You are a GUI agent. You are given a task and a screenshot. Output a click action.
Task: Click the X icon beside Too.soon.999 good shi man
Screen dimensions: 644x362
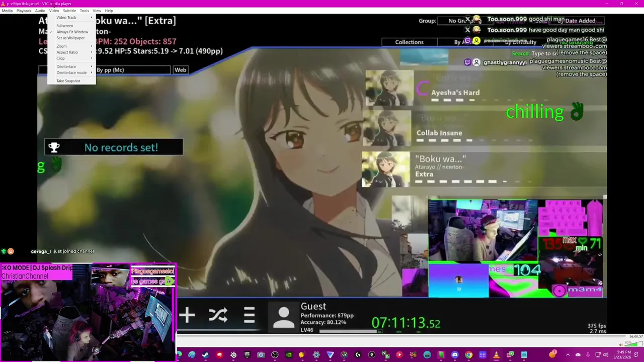[x=467, y=19]
